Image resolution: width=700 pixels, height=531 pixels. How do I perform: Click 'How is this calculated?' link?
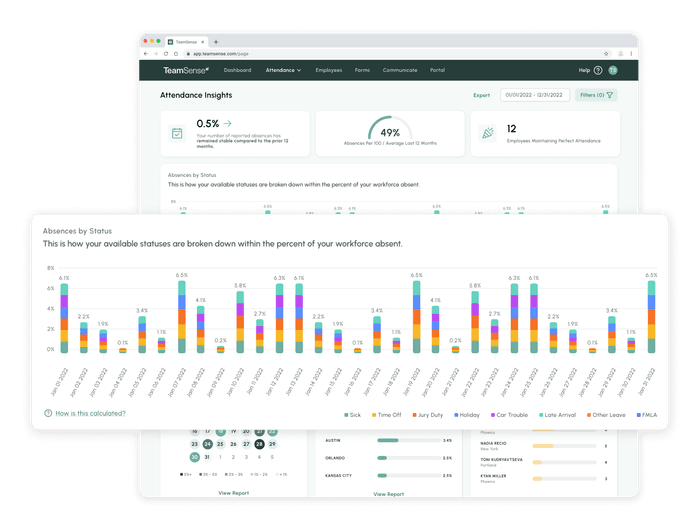(90, 413)
